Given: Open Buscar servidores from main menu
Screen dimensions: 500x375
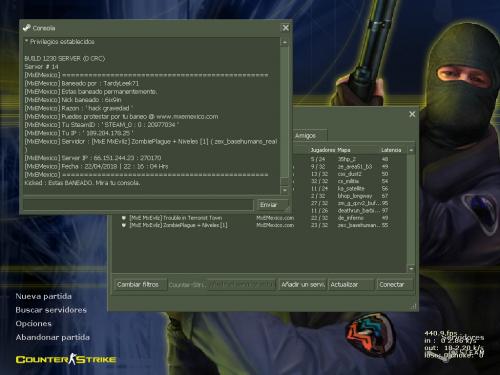Looking at the screenshot, I should [x=51, y=310].
